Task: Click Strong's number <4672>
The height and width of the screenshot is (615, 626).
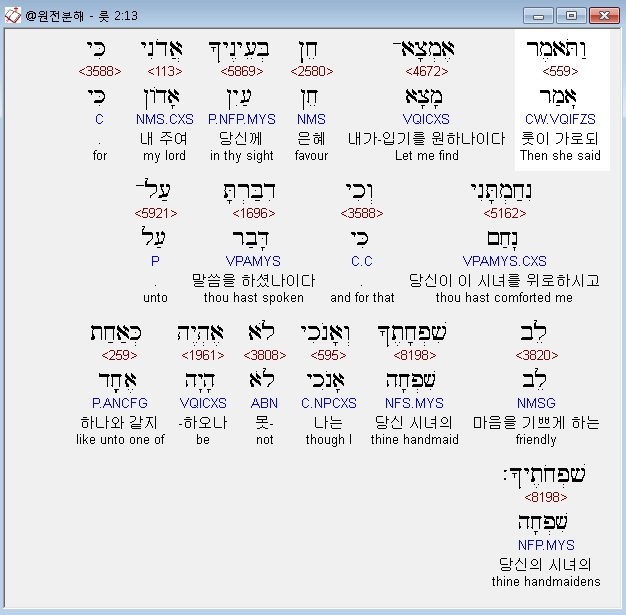Action: point(426,71)
